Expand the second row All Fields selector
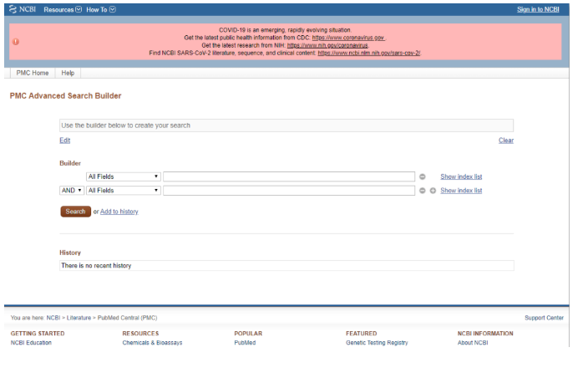 pyautogui.click(x=124, y=191)
